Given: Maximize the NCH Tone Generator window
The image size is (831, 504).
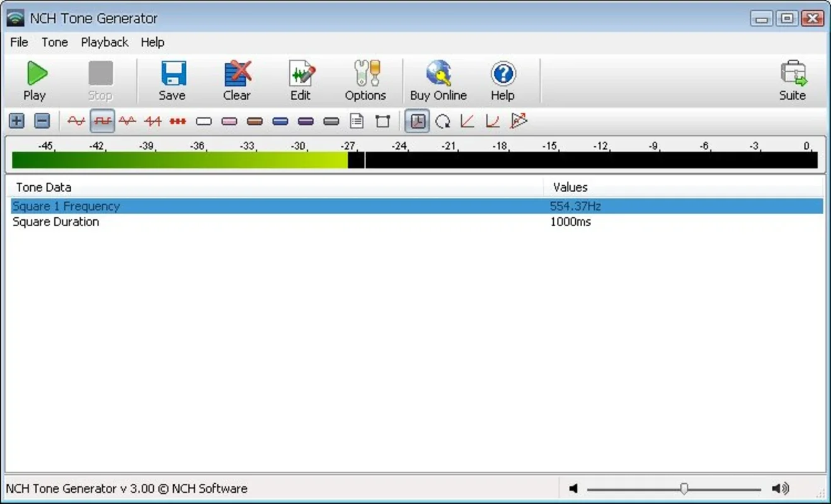Looking at the screenshot, I should coord(787,18).
